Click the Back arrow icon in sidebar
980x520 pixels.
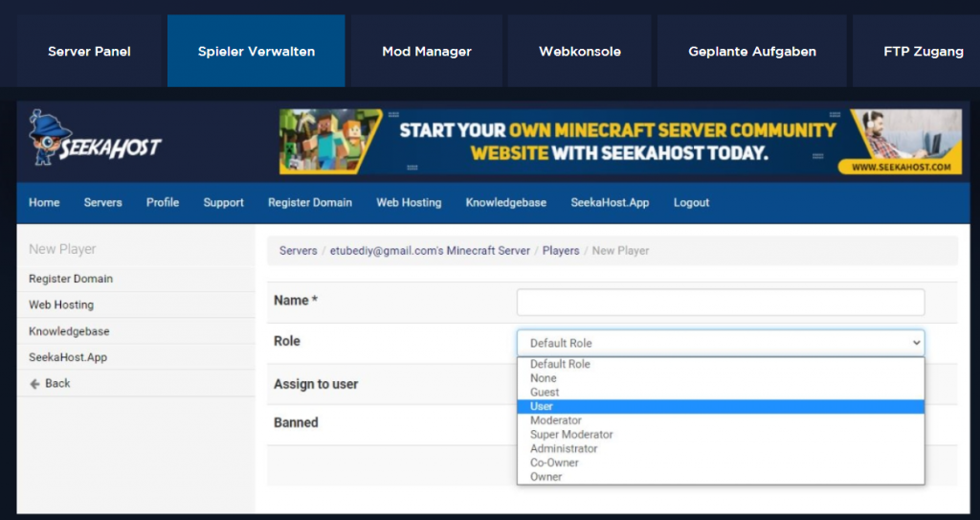point(35,384)
